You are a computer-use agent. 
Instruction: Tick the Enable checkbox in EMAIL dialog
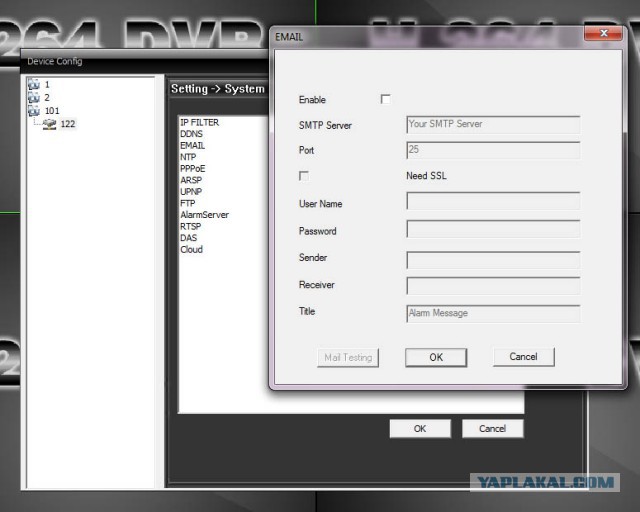click(385, 99)
